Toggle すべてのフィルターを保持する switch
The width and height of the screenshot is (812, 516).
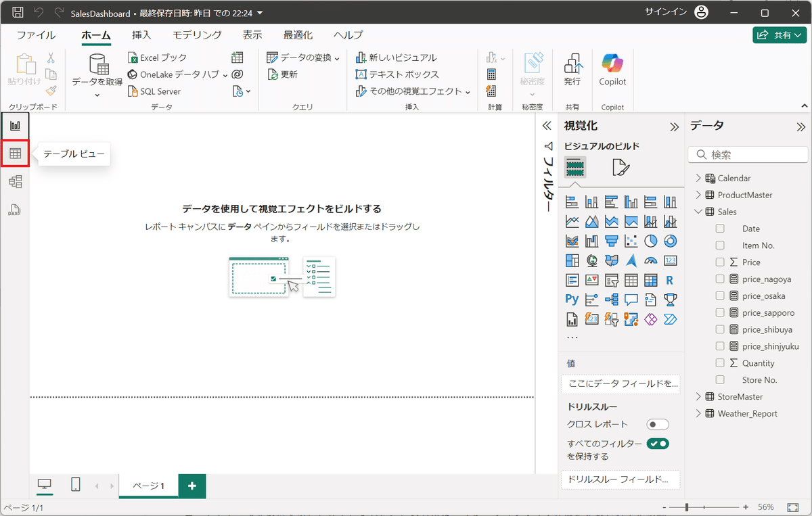click(x=658, y=444)
